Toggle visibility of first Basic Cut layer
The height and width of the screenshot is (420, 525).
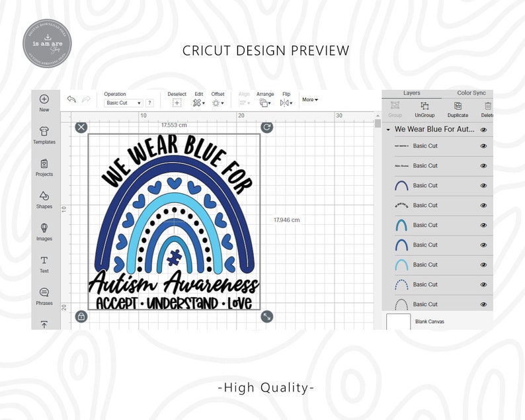[x=483, y=146]
